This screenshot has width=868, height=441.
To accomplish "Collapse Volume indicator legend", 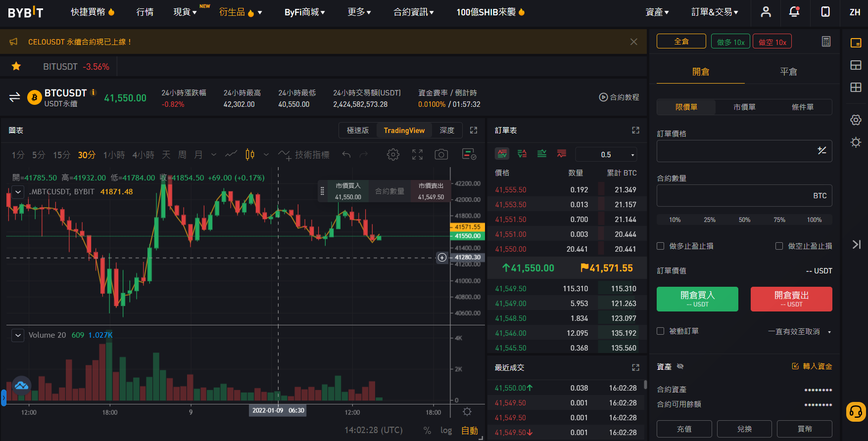I will point(18,335).
